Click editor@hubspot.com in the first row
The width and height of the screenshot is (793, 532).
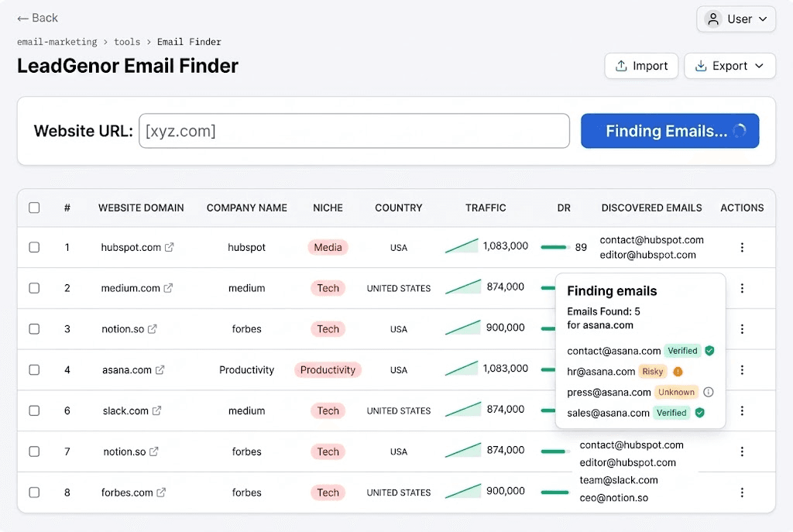point(648,255)
